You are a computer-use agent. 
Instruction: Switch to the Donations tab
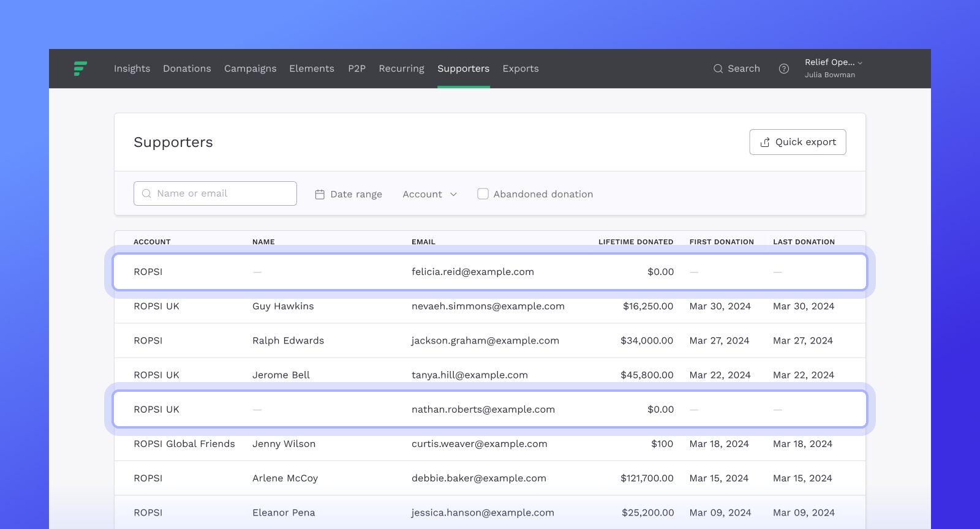pyautogui.click(x=187, y=69)
